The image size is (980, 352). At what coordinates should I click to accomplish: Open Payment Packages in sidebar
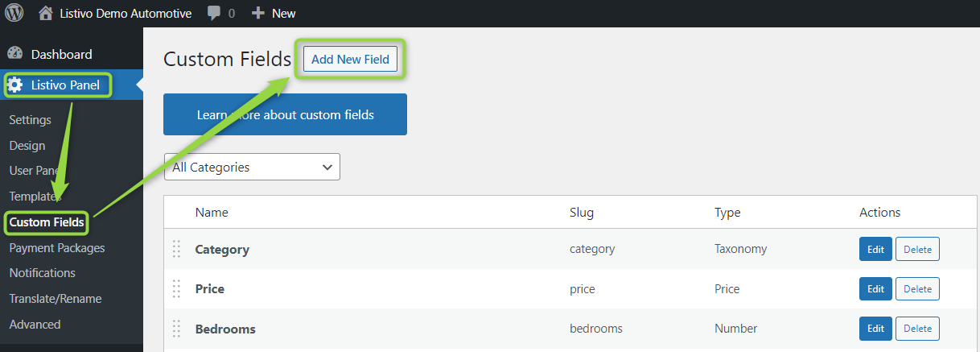coord(57,248)
